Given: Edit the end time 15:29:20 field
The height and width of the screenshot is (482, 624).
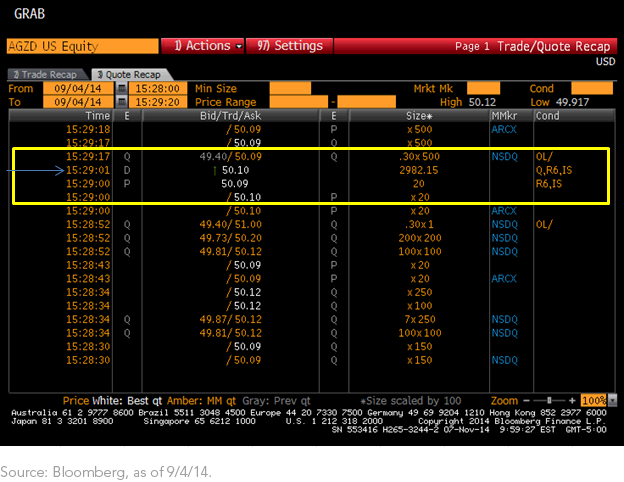Looking at the screenshot, I should [158, 102].
